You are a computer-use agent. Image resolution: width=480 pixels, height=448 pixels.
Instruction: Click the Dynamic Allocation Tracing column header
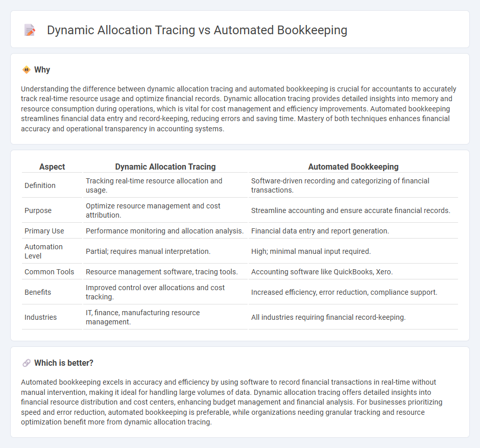[x=165, y=167]
